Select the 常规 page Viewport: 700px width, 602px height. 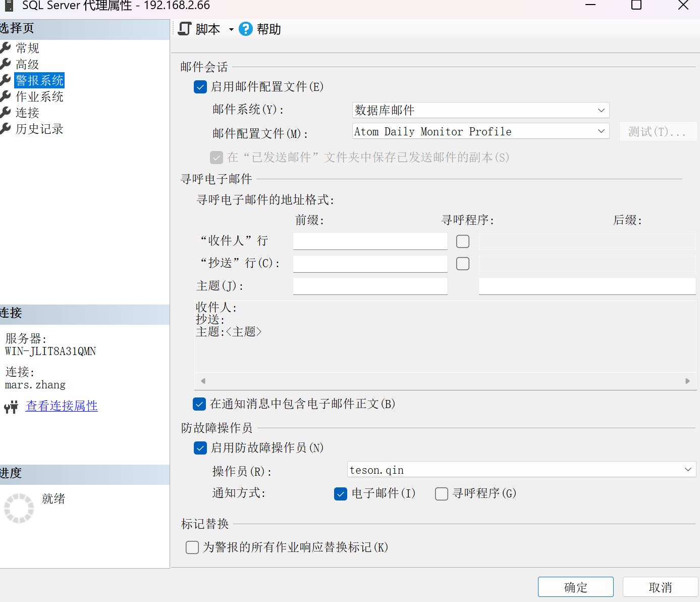27,48
